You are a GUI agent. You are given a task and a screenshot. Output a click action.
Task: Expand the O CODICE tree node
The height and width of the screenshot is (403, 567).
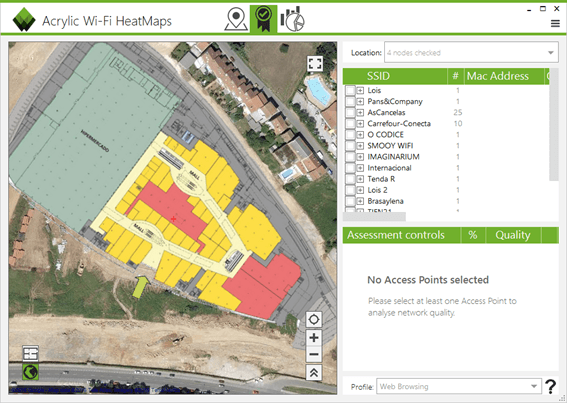point(360,135)
